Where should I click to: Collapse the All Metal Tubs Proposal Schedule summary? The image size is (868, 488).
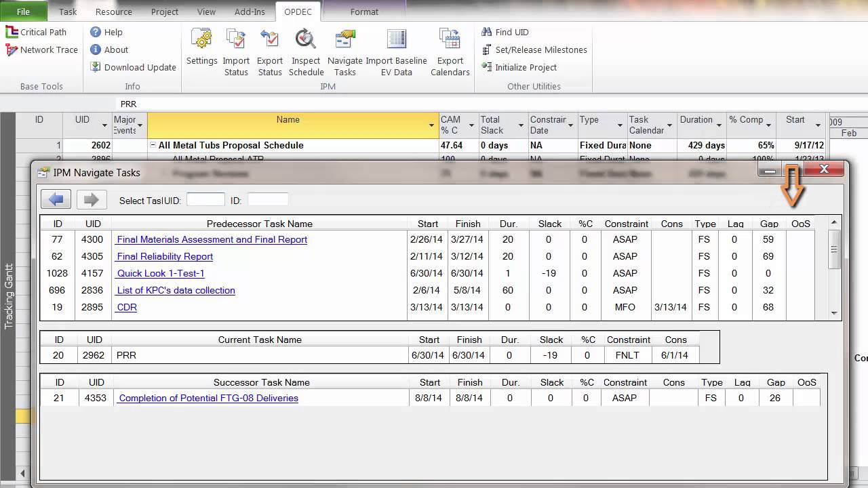tap(153, 145)
